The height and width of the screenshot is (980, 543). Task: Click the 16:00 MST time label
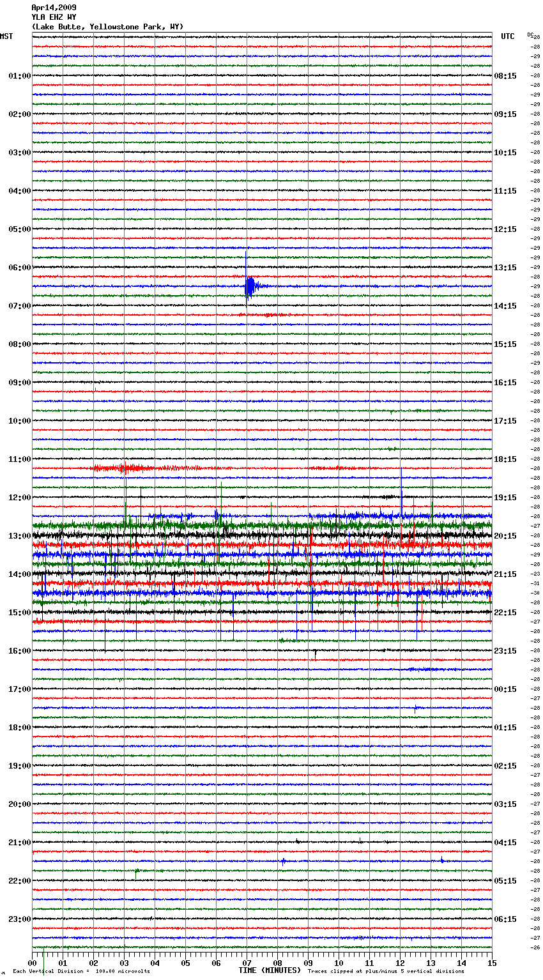[19, 651]
